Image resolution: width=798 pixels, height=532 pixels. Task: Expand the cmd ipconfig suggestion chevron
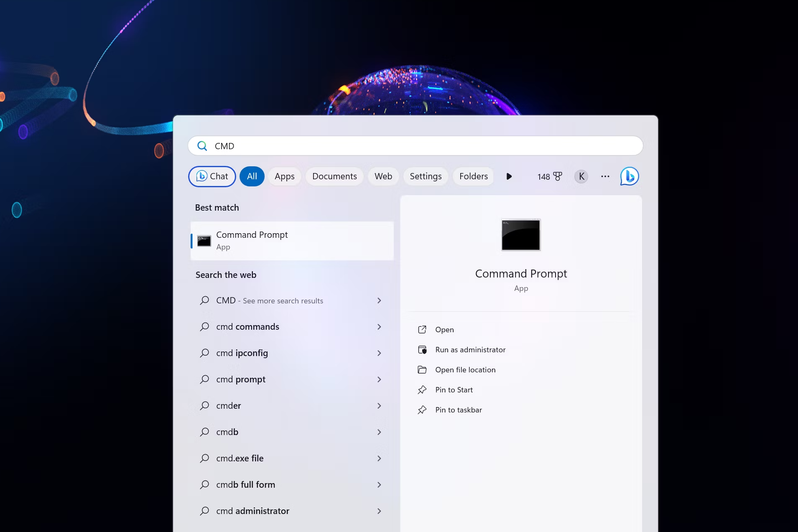(379, 353)
